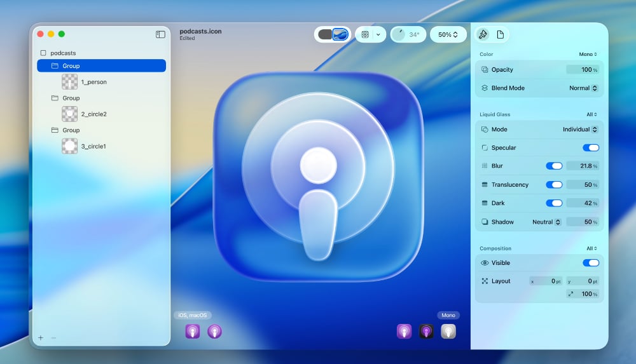The width and height of the screenshot is (636, 364).
Task: Edit the Layout x position field
Action: [546, 281]
